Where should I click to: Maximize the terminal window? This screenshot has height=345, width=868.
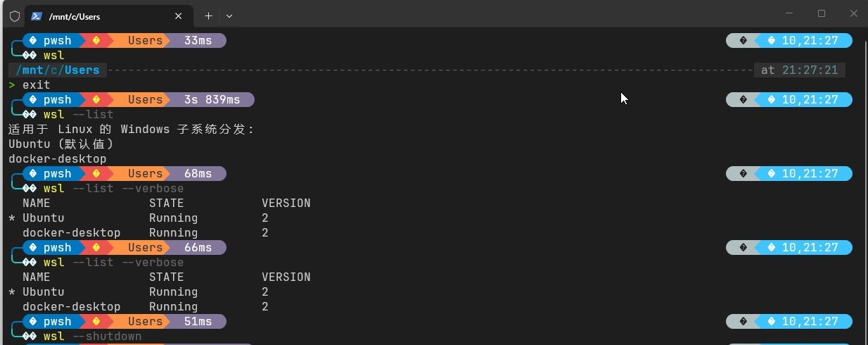822,13
